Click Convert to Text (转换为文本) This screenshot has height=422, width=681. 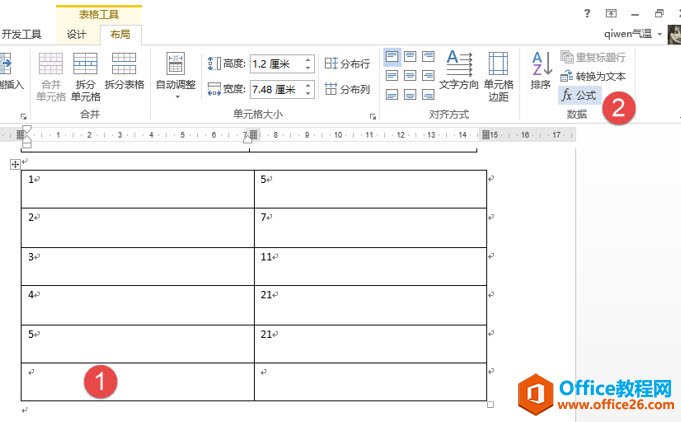[x=593, y=76]
